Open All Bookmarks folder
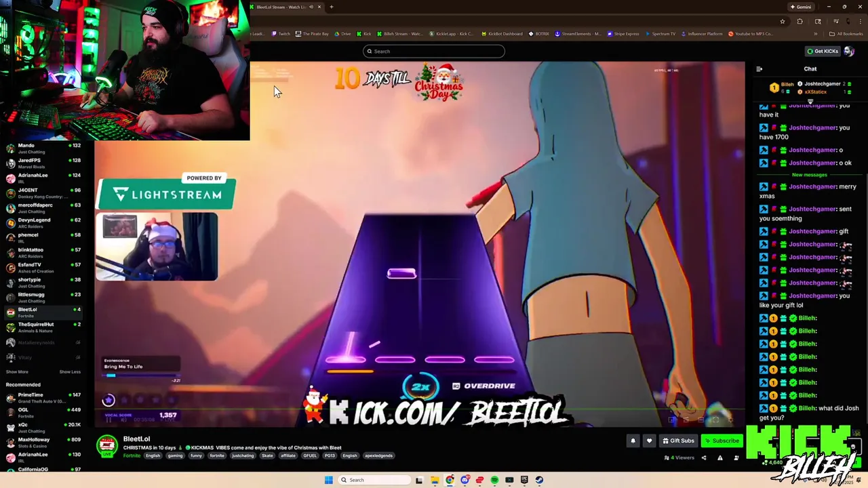Screen dimensions: 868x488 846,33
